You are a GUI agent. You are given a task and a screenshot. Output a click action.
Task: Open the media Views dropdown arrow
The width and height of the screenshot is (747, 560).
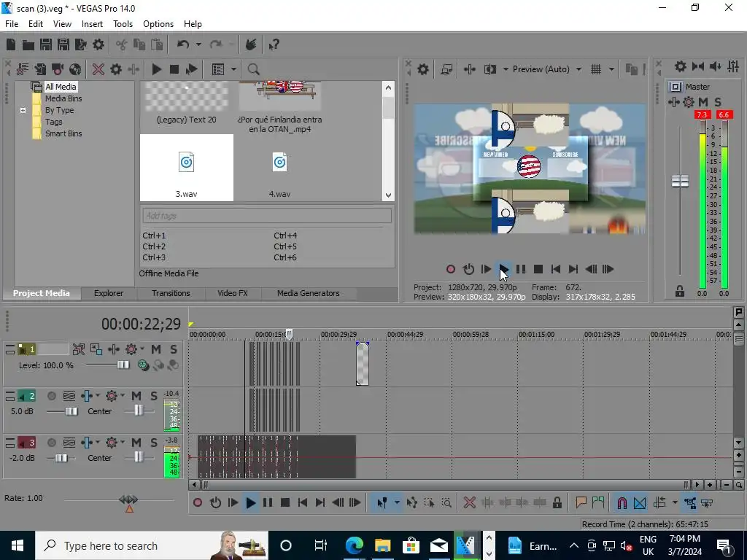point(233,69)
